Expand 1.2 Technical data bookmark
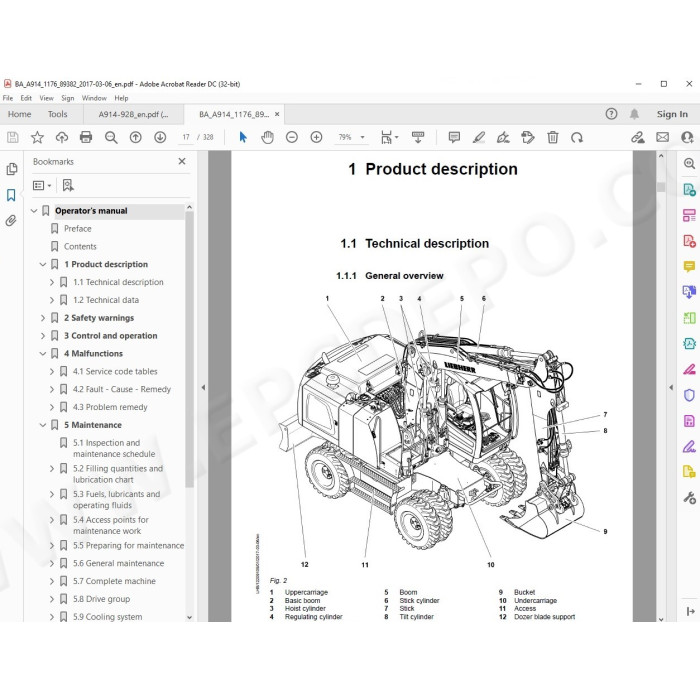The width and height of the screenshot is (700, 700). (52, 300)
